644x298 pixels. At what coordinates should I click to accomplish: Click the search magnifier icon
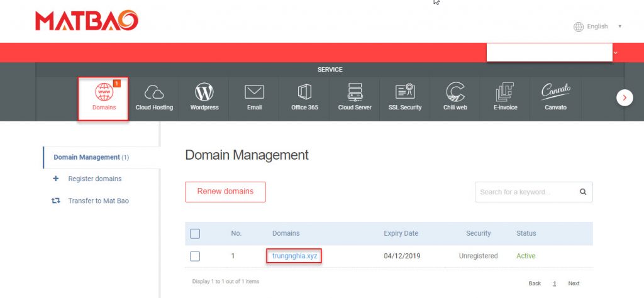583,192
